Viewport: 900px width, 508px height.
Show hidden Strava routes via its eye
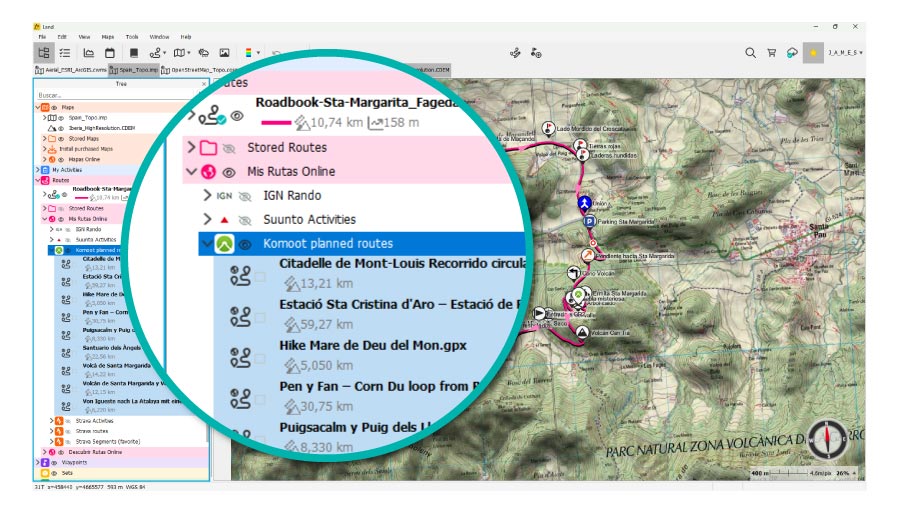click(68, 431)
